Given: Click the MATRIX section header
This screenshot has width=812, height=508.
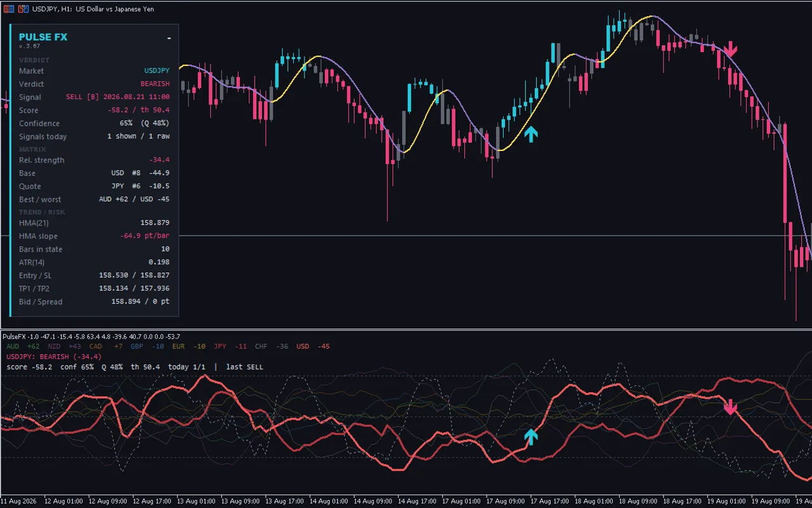Looking at the screenshot, I should pos(32,149).
